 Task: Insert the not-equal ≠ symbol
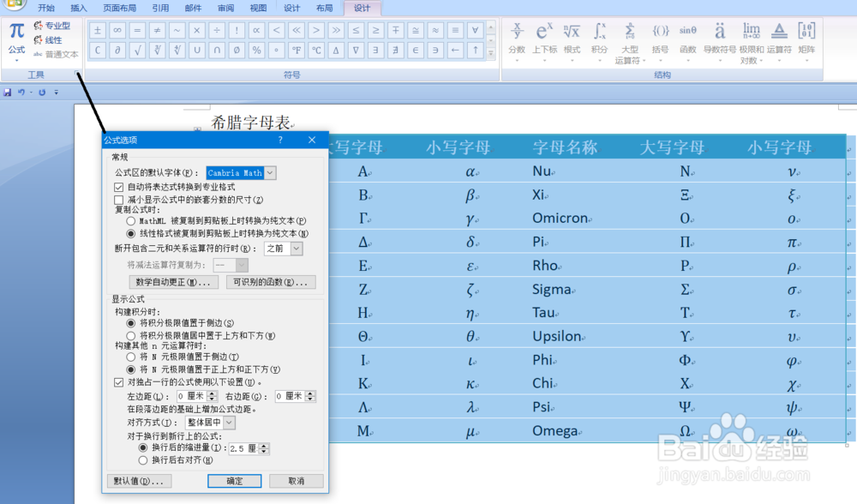tap(157, 31)
